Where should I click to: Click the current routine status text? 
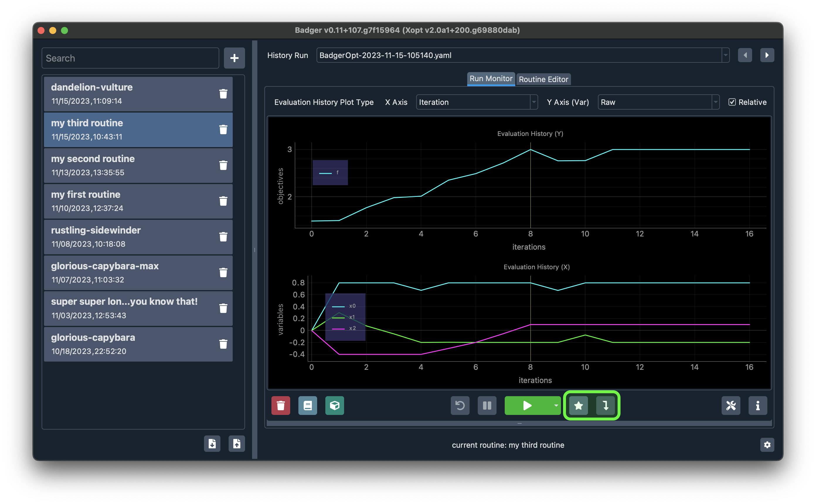pyautogui.click(x=508, y=445)
